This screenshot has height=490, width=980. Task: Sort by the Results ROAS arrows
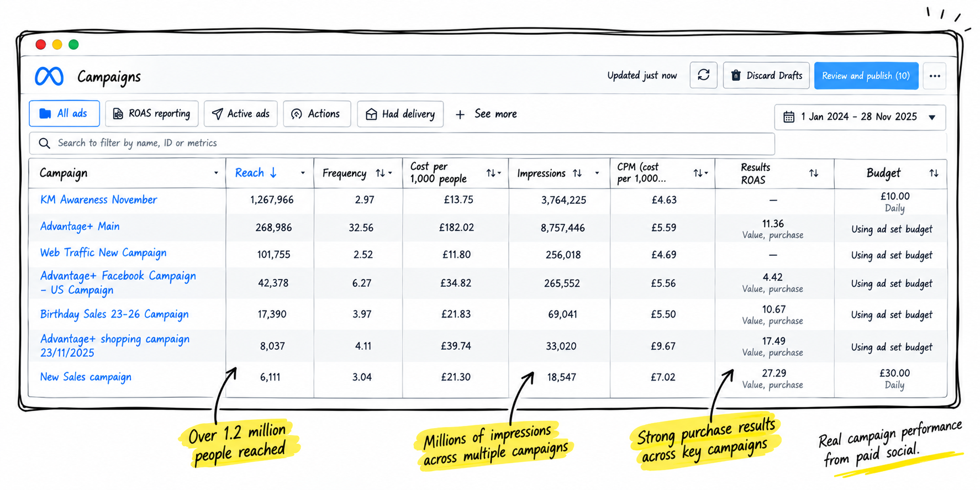pos(814,173)
